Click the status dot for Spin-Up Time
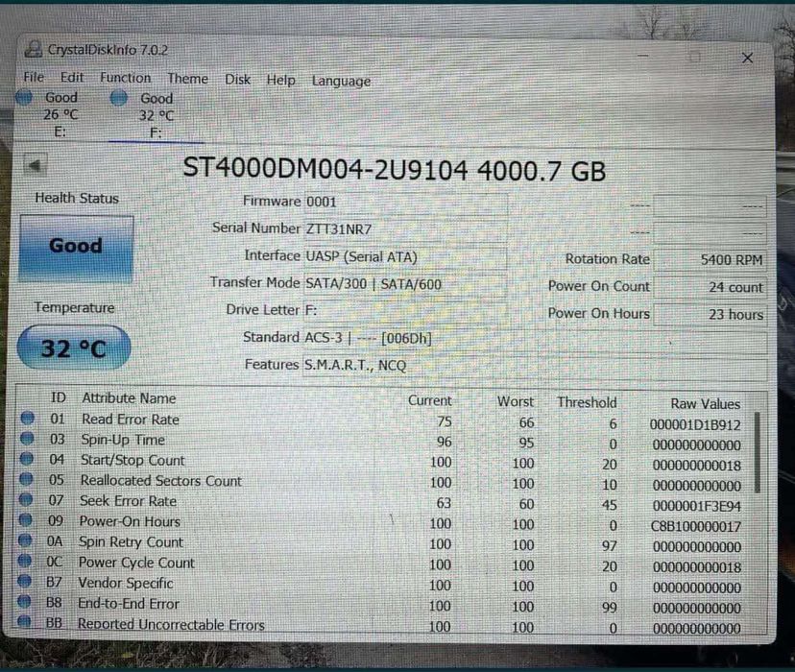 (x=27, y=439)
